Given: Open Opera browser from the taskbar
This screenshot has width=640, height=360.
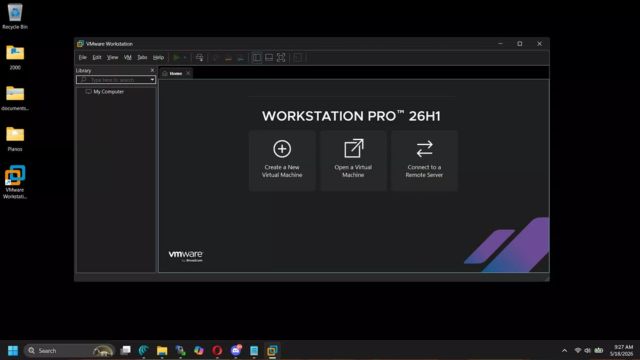Looking at the screenshot, I should (217, 351).
